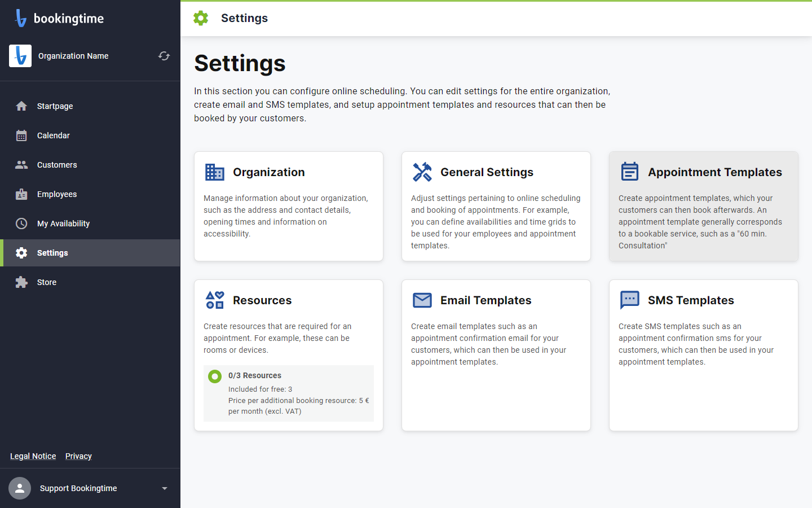Click the green 0/3 Resources usage indicator
This screenshot has height=508, width=812.
tap(215, 376)
